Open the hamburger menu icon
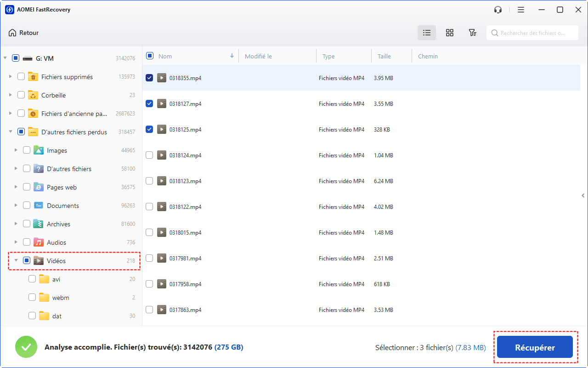Screen dimensions: 588x368 point(521,10)
